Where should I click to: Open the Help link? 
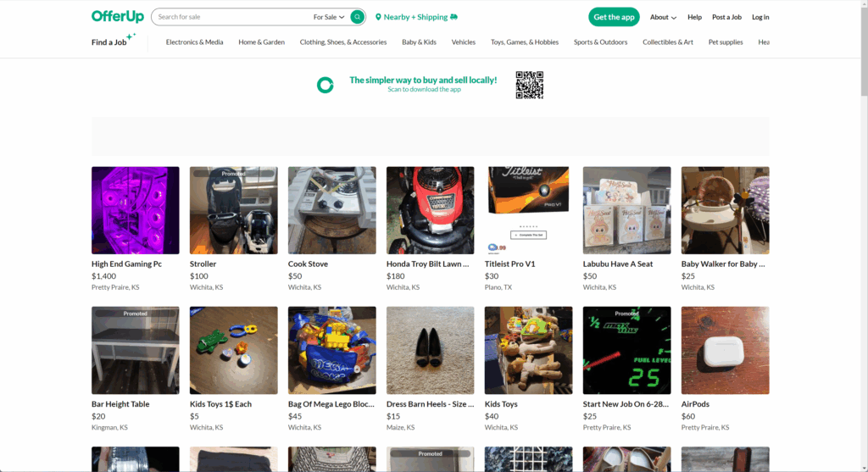point(694,17)
